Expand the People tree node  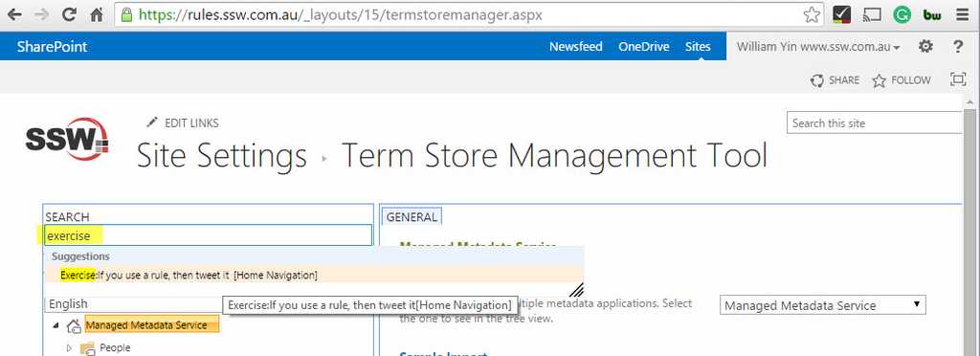[x=69, y=348]
